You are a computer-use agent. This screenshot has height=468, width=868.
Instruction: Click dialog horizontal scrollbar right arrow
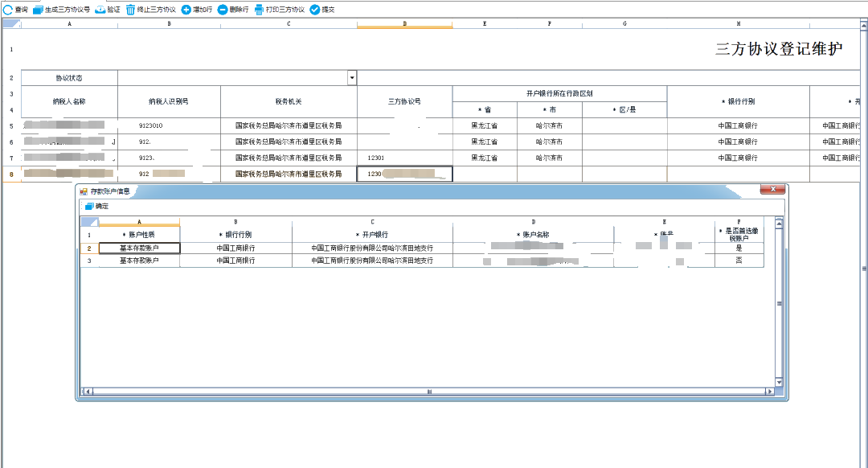[x=769, y=391]
